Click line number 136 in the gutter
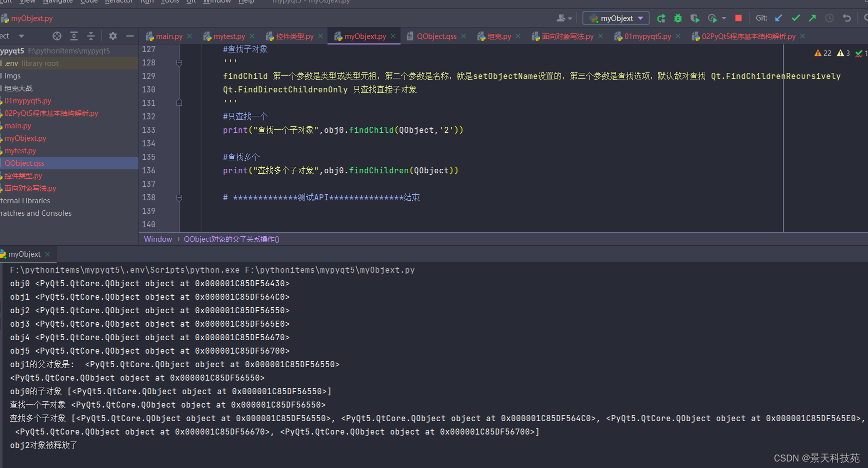The width and height of the screenshot is (868, 468). point(148,170)
